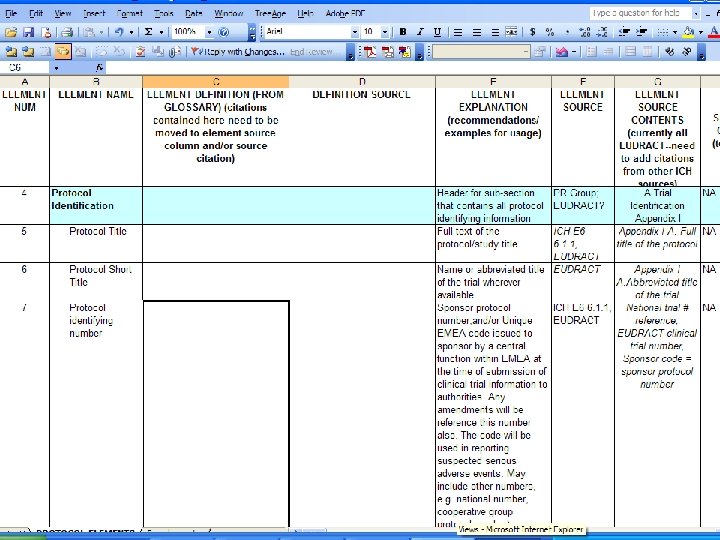
Task: Open the PivotTable field combo box
Action: (x=481, y=52)
